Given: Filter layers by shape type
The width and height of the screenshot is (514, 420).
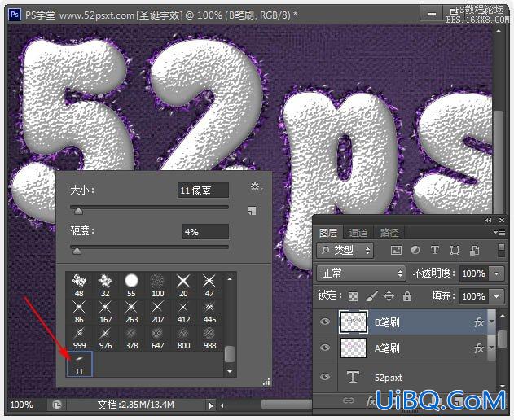Looking at the screenshot, I should click(455, 251).
